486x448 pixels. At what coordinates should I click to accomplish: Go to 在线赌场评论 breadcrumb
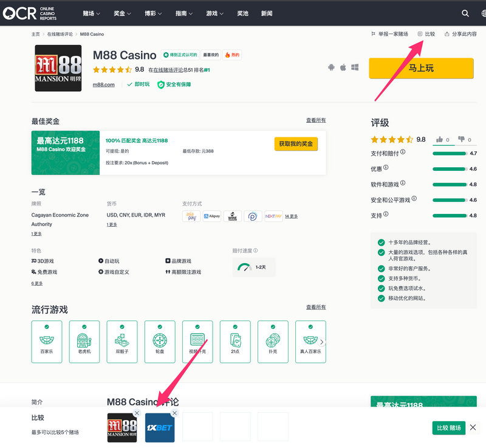(60, 34)
